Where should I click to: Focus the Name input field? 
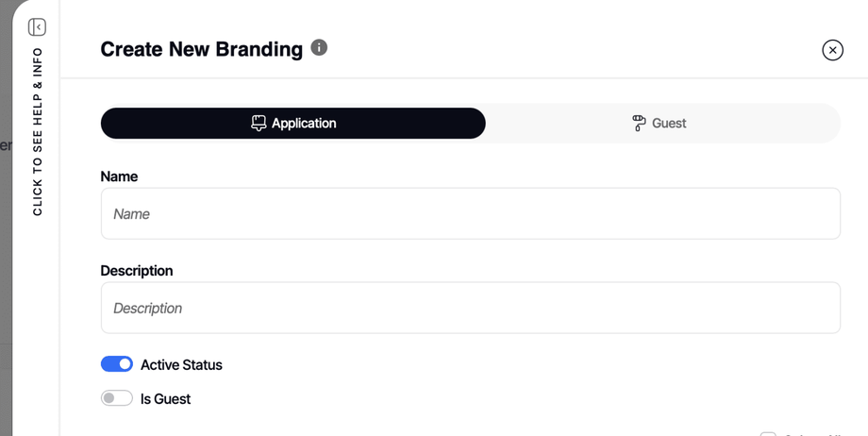tap(470, 213)
